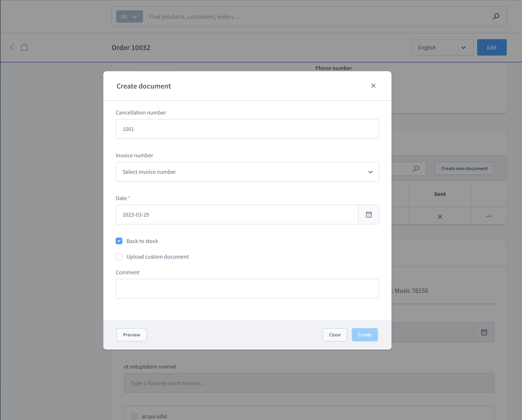Open the English language dropdown
522x420 pixels.
[x=443, y=48]
